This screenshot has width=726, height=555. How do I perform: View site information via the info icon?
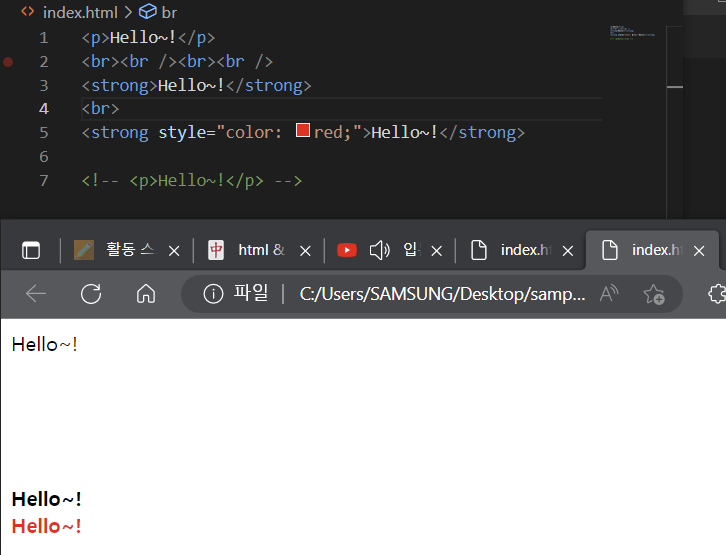(x=213, y=294)
